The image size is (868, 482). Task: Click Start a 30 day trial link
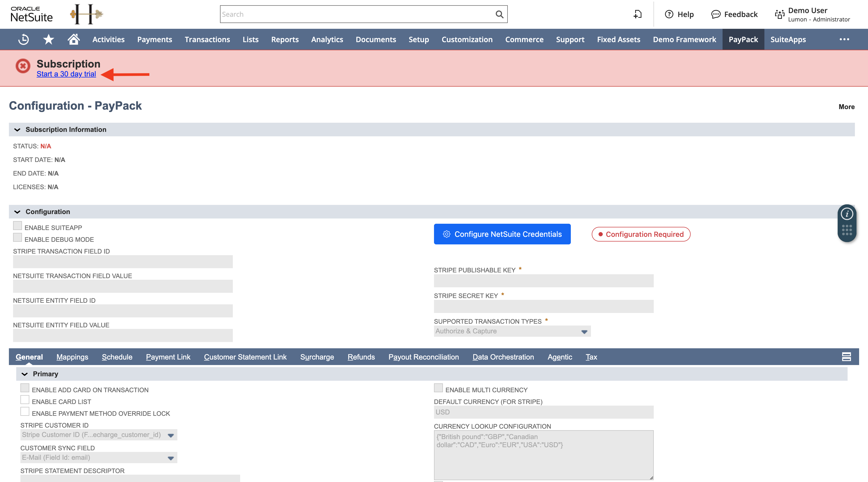66,74
